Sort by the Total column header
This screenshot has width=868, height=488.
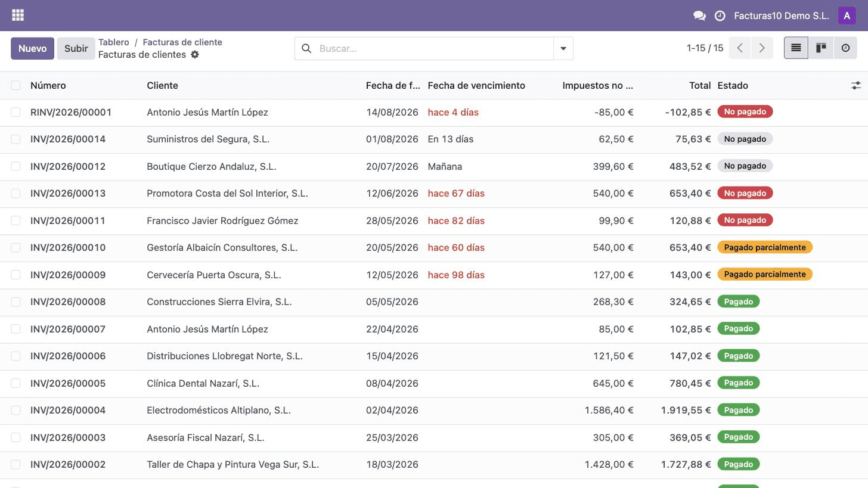coord(700,86)
